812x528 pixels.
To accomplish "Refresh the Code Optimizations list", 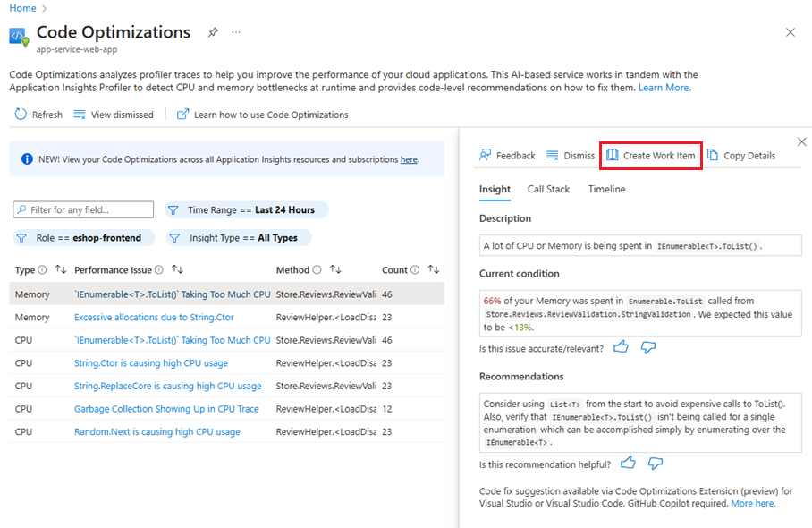I will [x=38, y=115].
